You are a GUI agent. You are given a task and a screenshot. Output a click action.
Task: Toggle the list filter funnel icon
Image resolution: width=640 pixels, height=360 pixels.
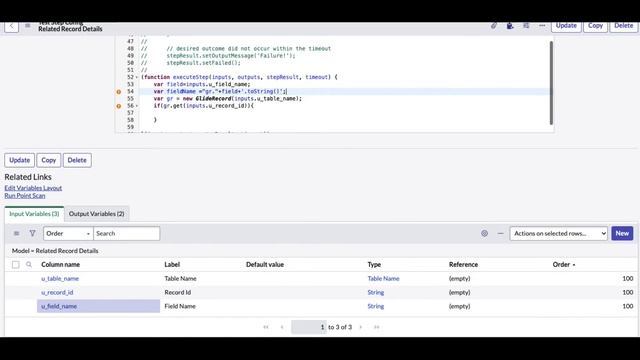[32, 233]
